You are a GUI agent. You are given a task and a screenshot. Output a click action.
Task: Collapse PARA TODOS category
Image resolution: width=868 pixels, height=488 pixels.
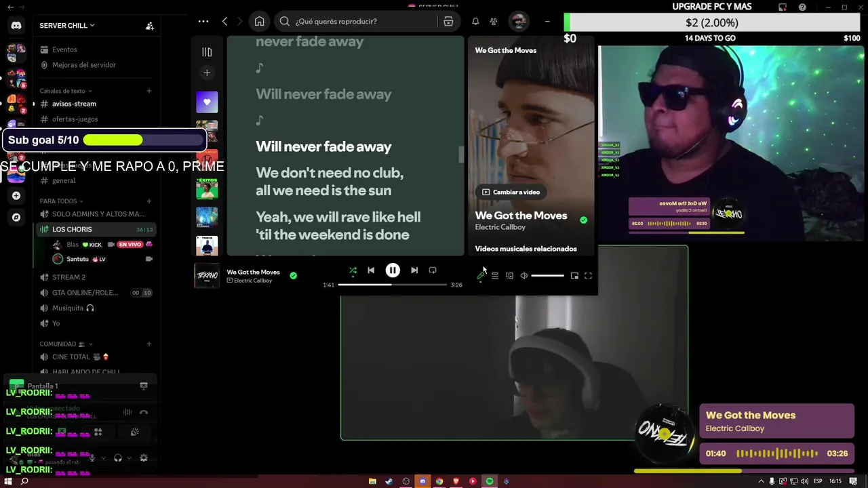[61, 201]
